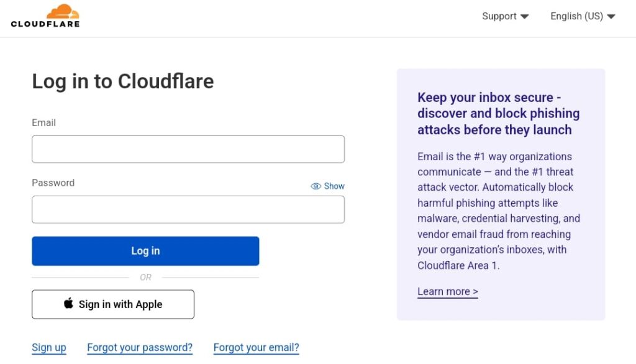Viewport: 636px width, 364px height.
Task: Click Forgot your email link
Action: coord(256,347)
